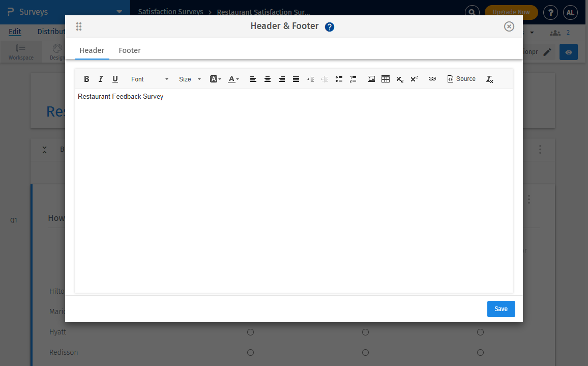Screen dimensions: 588x366
Task: Open the font Size dropdown
Action: pos(189,79)
